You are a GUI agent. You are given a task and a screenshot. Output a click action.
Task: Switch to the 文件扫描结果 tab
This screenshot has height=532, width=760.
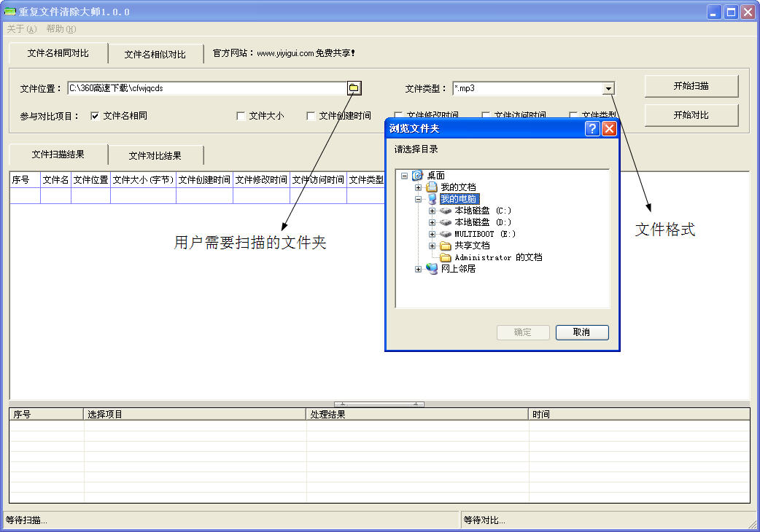point(58,154)
